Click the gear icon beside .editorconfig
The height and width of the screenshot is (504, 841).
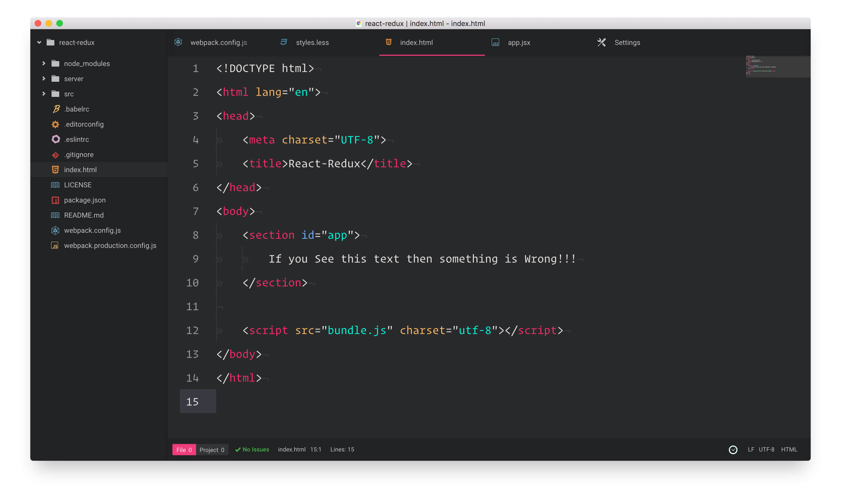tap(56, 124)
